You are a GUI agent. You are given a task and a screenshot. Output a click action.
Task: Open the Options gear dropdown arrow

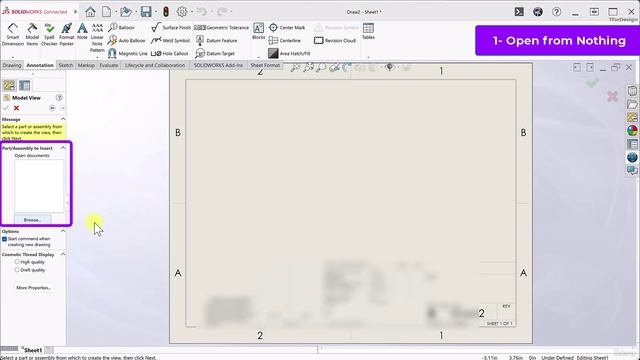(192, 12)
